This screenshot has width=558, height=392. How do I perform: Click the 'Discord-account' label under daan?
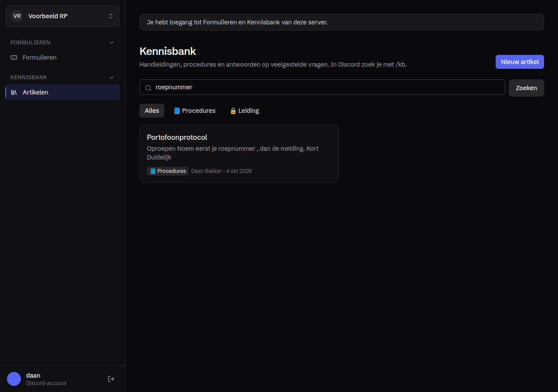pyautogui.click(x=46, y=383)
